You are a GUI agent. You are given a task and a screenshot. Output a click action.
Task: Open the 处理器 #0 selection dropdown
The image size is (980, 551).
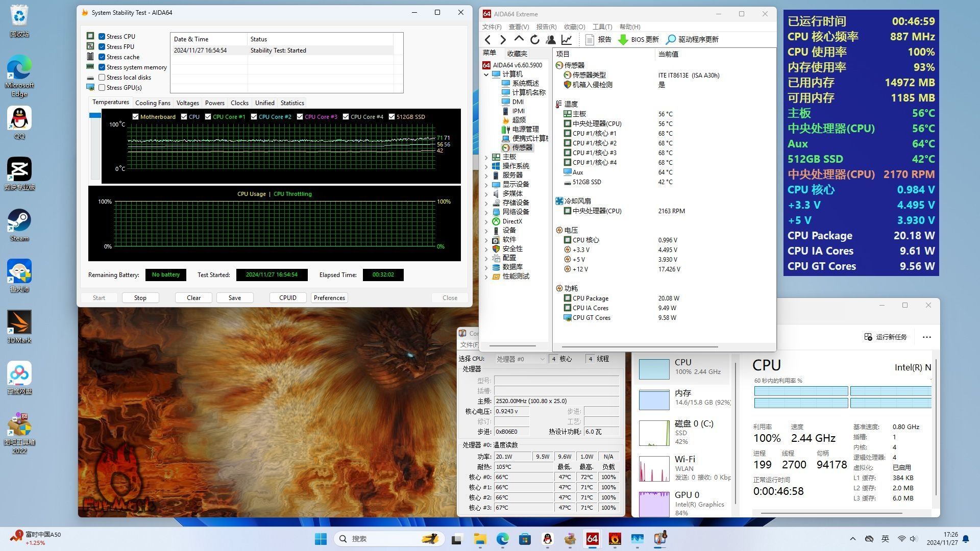521,359
